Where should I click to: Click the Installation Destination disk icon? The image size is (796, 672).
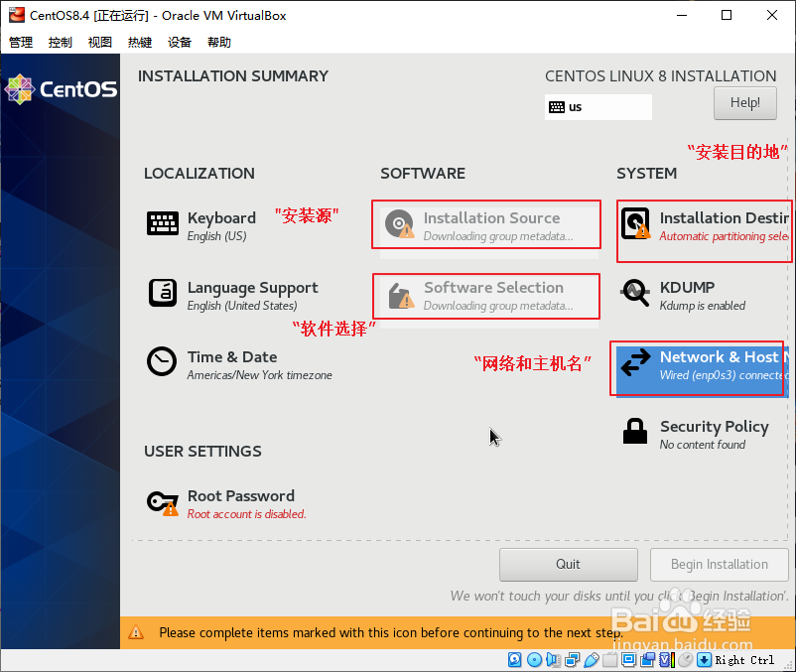(635, 223)
